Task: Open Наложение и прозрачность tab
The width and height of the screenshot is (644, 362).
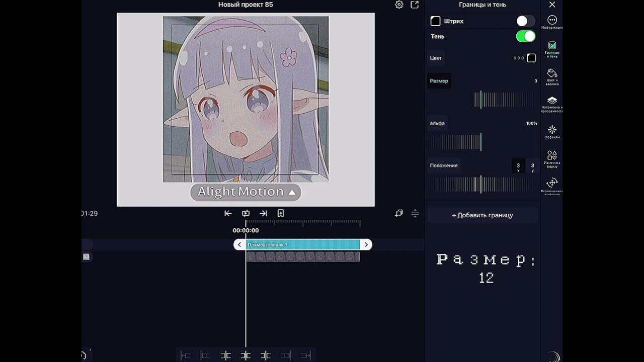Action: pyautogui.click(x=552, y=104)
